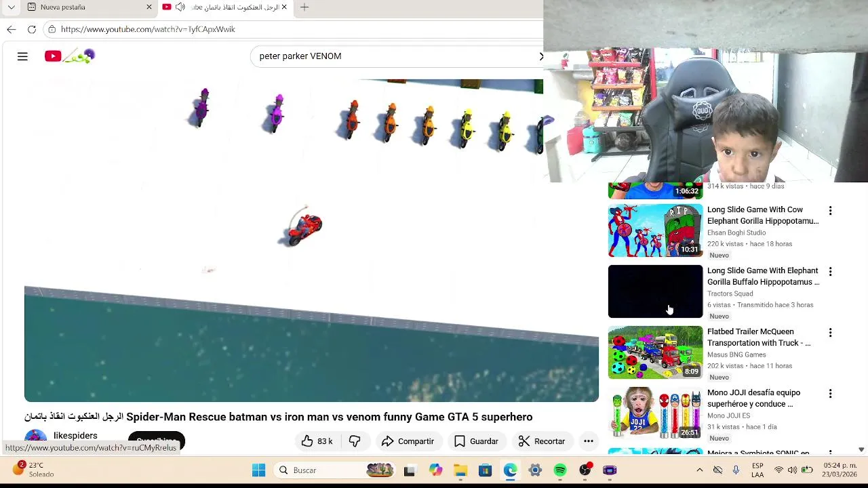868x488 pixels.
Task: Click the page scrollbar down arrow
Action: [861, 450]
